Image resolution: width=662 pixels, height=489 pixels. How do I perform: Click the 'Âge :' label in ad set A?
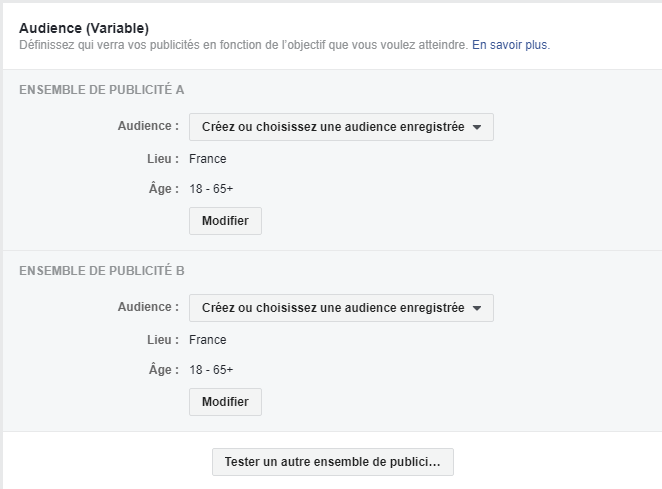(x=163, y=189)
